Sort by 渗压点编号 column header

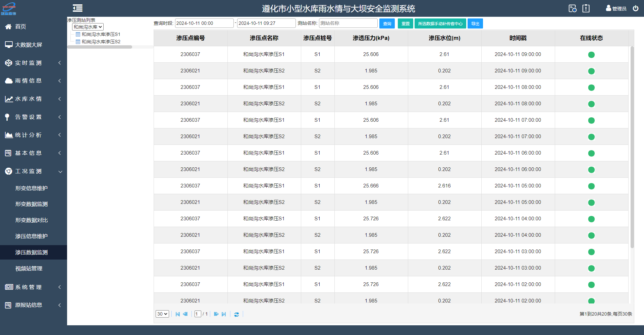coord(191,38)
